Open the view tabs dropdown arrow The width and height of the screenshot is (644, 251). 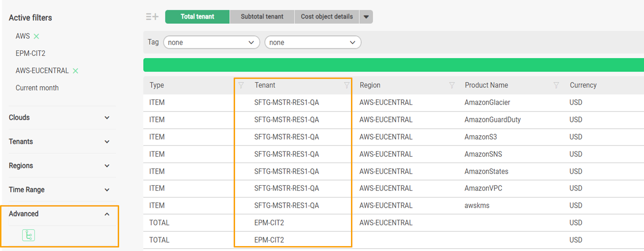click(x=366, y=17)
